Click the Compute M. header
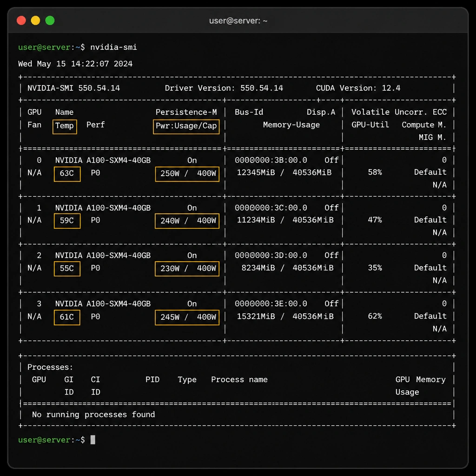The image size is (476, 476). [424, 125]
